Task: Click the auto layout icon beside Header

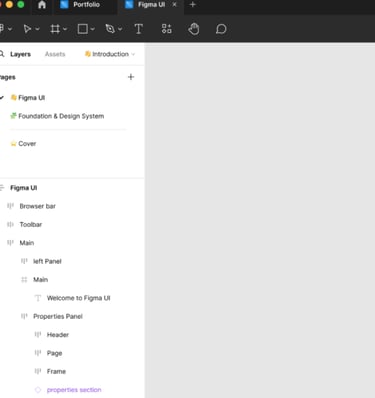Action: click(38, 334)
